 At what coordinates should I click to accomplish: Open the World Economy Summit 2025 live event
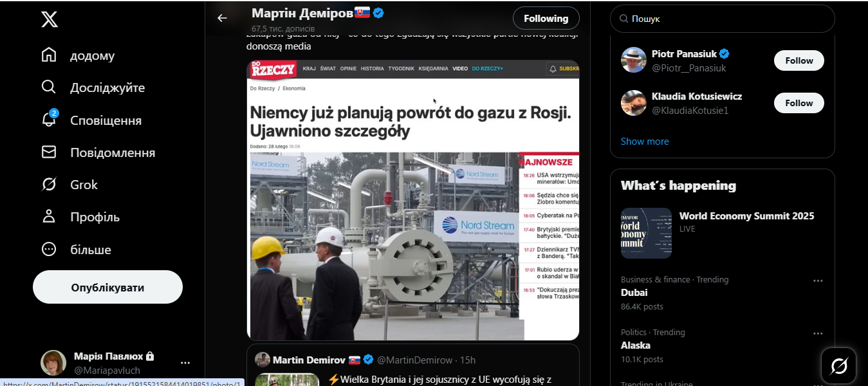tap(746, 216)
